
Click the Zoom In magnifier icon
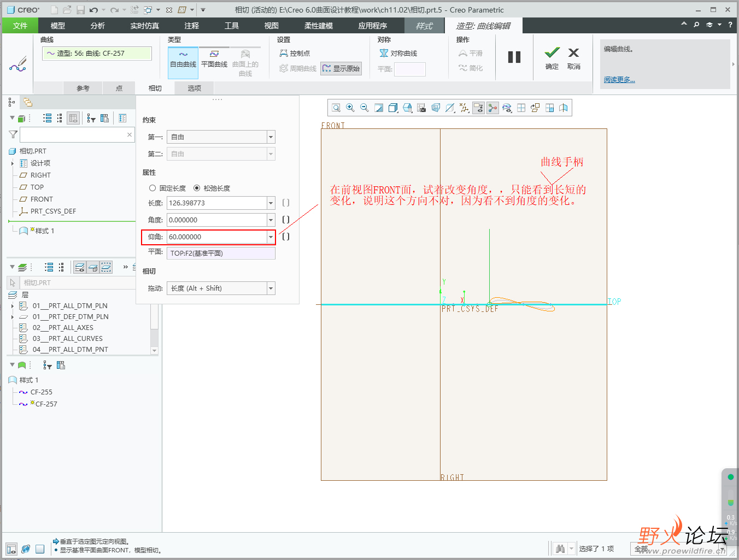pos(350,108)
